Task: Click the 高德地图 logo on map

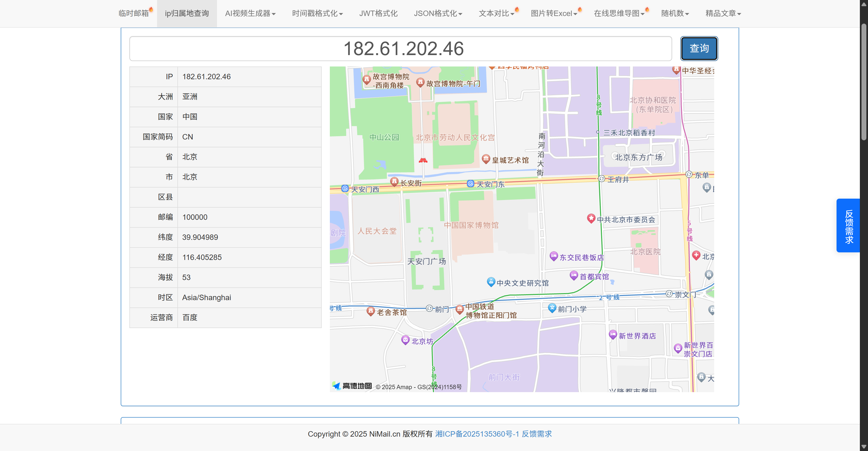Action: 352,386
